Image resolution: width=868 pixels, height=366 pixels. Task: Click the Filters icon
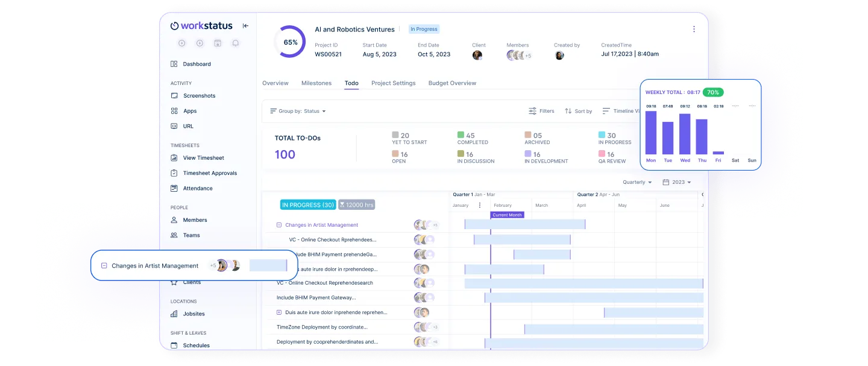pyautogui.click(x=532, y=111)
